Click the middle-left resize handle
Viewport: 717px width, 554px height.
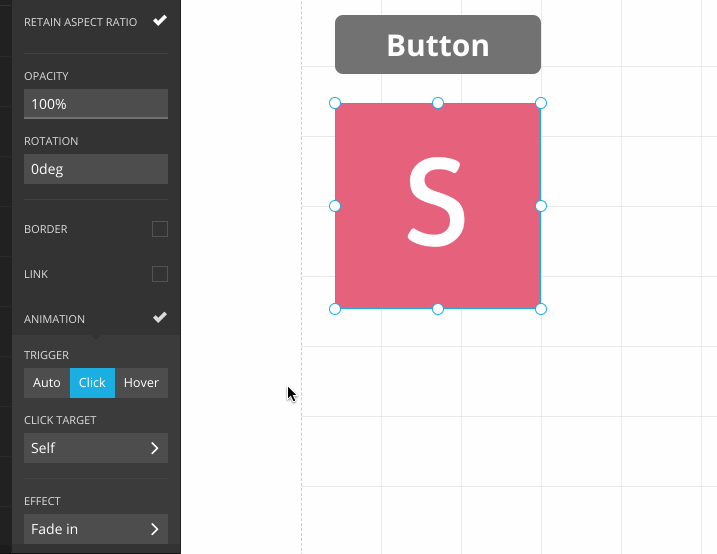click(335, 206)
